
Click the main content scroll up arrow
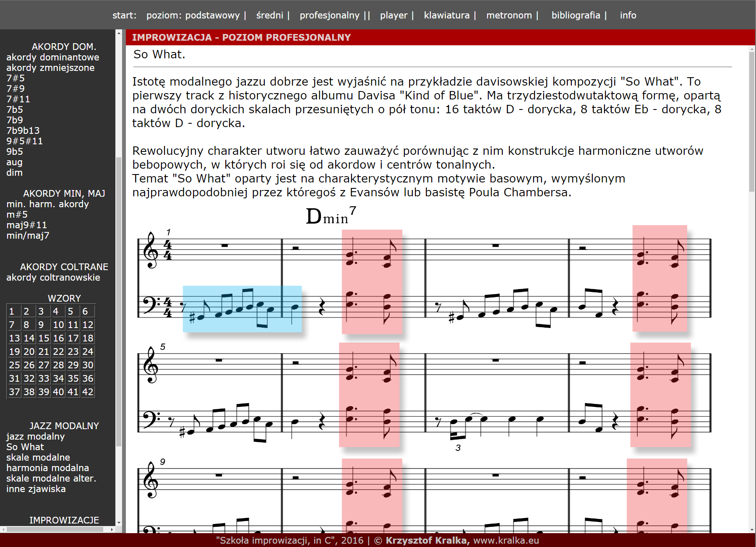click(752, 49)
